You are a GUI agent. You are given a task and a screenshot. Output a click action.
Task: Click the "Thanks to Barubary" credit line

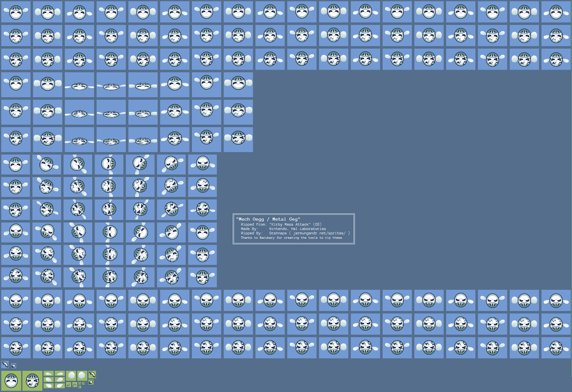[292, 238]
